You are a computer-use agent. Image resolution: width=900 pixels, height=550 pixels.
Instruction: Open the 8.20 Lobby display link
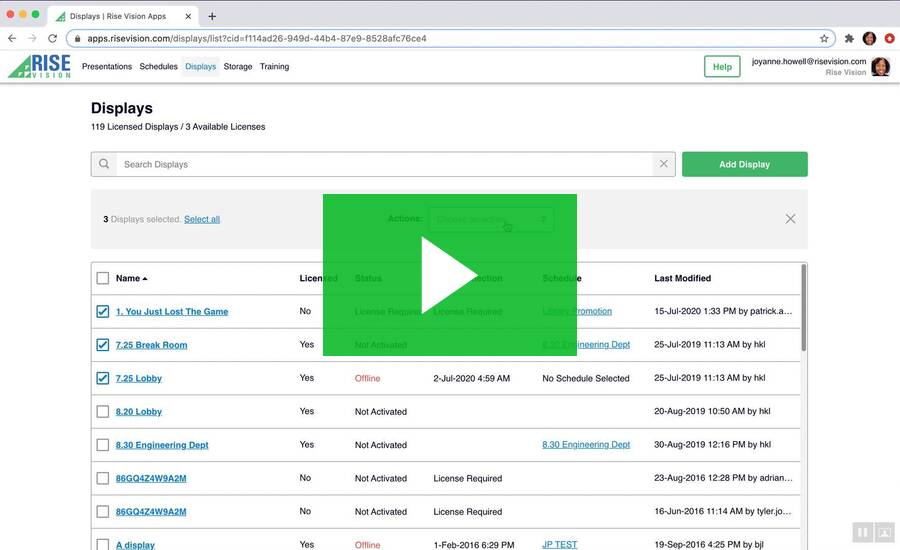(139, 412)
